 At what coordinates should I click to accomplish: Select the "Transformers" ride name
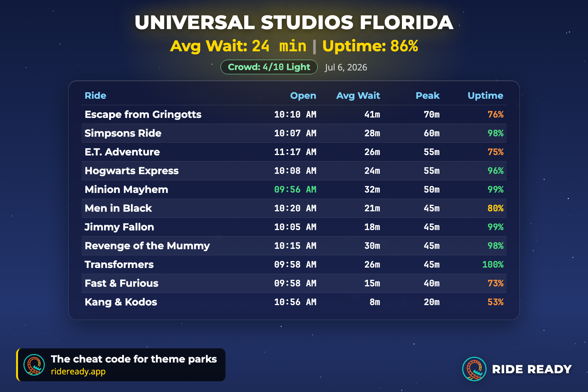coord(119,265)
